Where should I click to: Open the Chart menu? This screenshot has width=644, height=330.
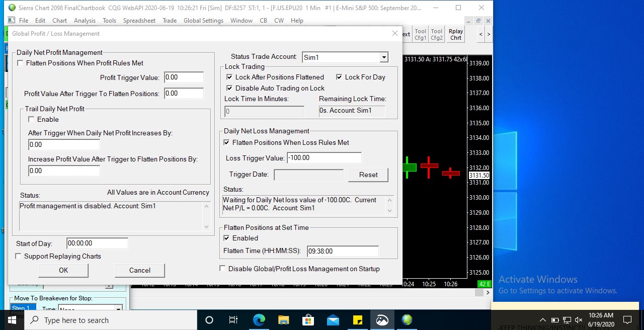point(59,21)
